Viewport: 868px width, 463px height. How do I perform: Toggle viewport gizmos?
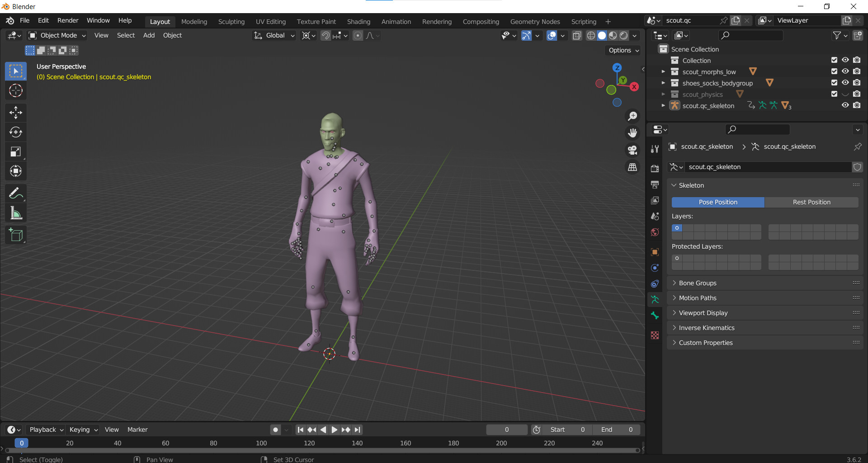tap(526, 36)
